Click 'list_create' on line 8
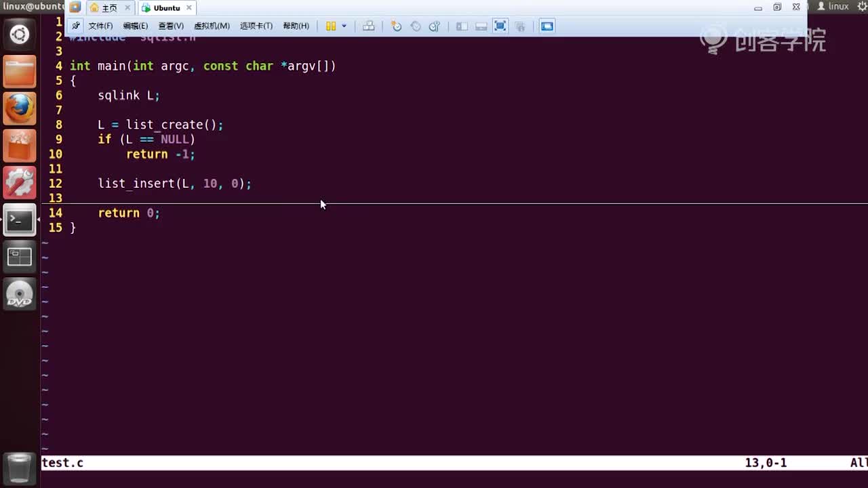Viewport: 868px width, 488px height. pyautogui.click(x=165, y=125)
